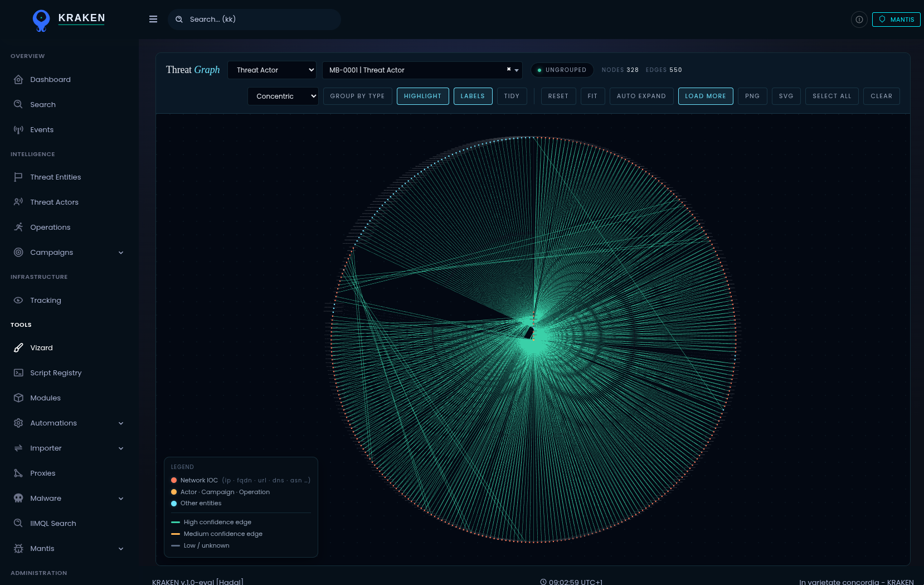Click the High confidence edge swatch
The image size is (924, 585).
[x=176, y=523]
